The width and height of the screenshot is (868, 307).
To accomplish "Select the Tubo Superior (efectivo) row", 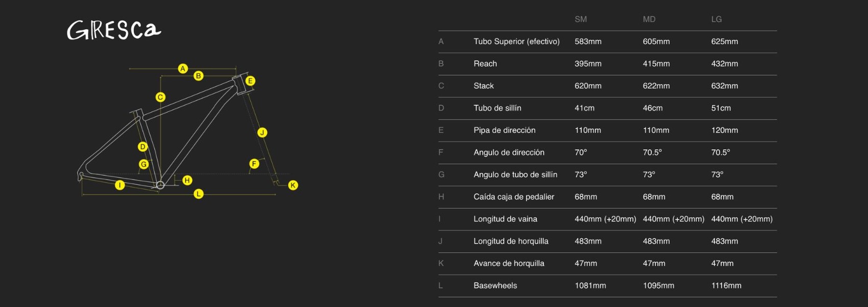I will [x=516, y=41].
